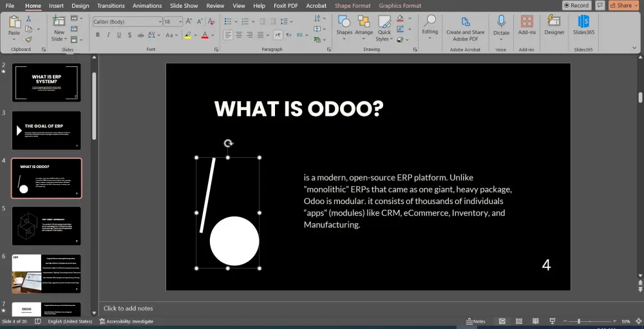Viewport: 644px width, 329px height.
Task: Open the Insert tab
Action: tap(56, 6)
